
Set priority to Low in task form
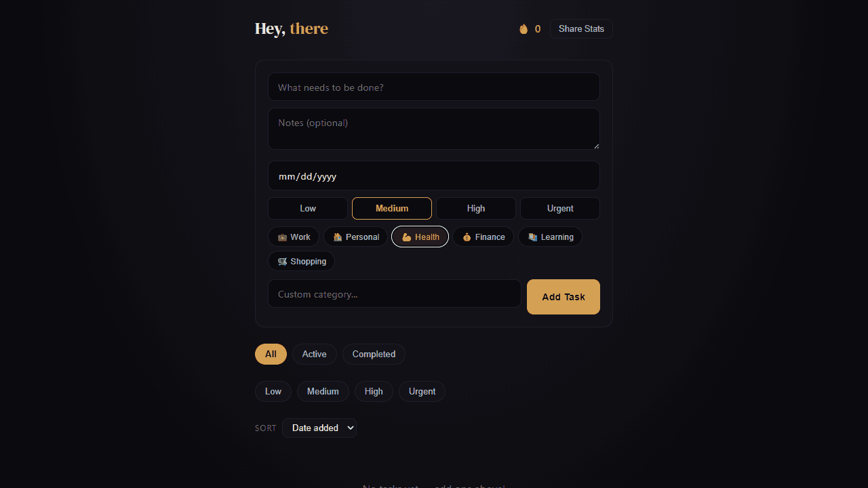coord(308,209)
